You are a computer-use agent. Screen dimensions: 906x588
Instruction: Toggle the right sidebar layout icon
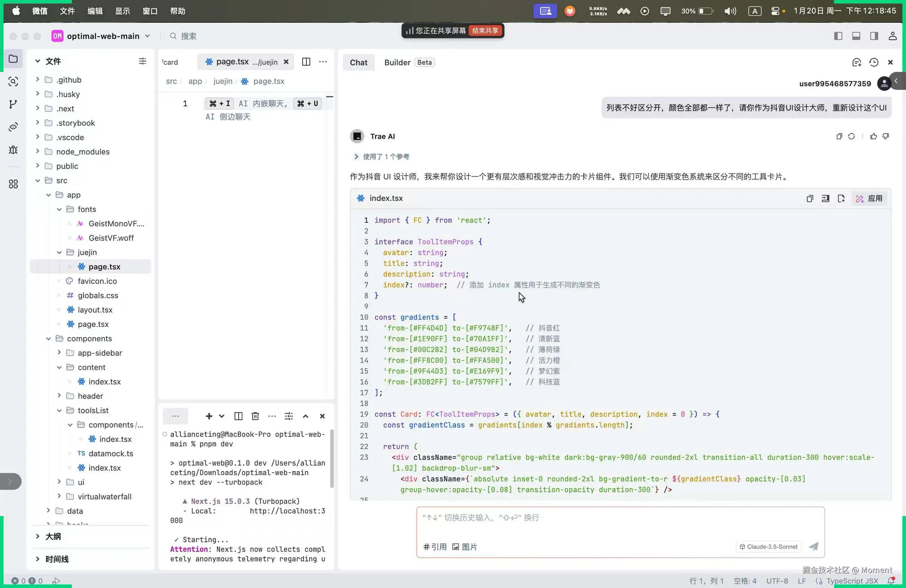(x=874, y=36)
